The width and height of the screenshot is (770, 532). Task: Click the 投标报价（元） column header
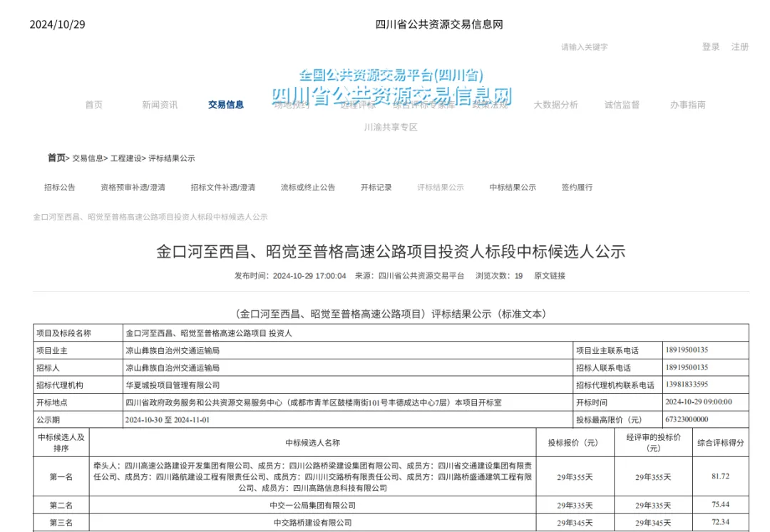click(575, 443)
